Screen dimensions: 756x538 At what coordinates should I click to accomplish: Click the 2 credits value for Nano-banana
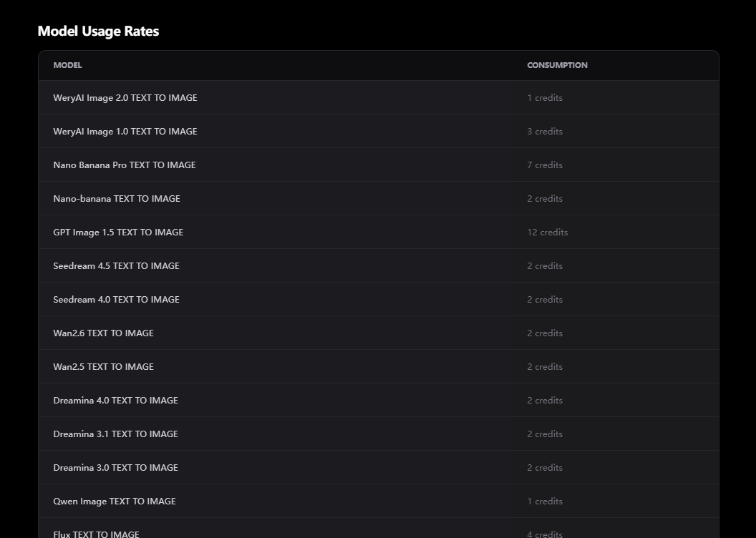[x=545, y=199]
